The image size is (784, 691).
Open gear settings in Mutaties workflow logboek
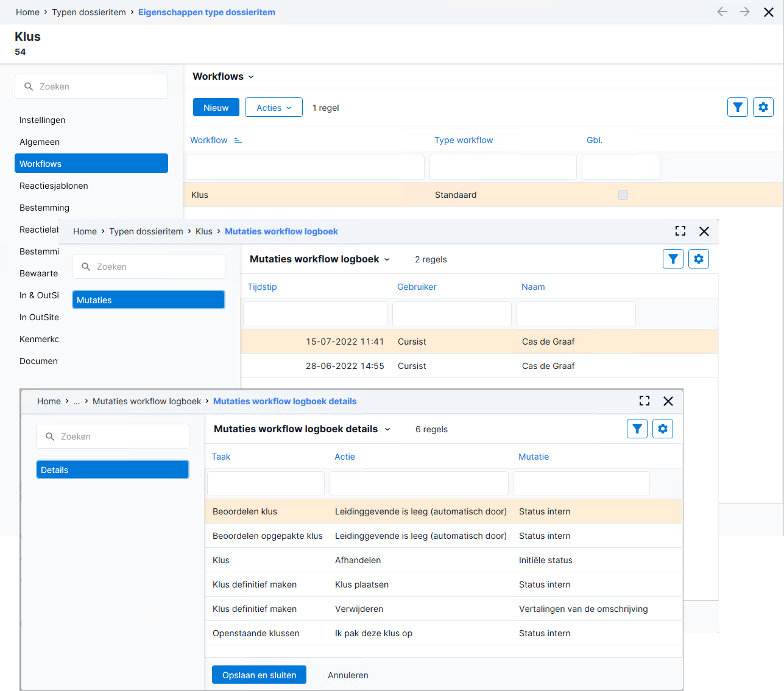click(699, 259)
